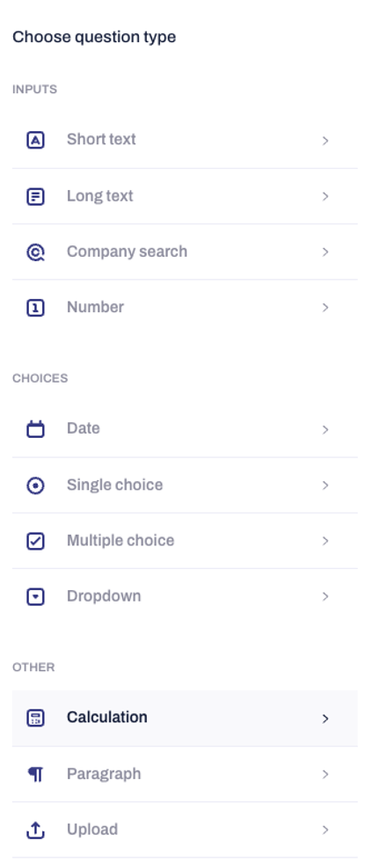Screen dimensions: 380x868
Task: Click the Short text icon
Action: [35, 140]
